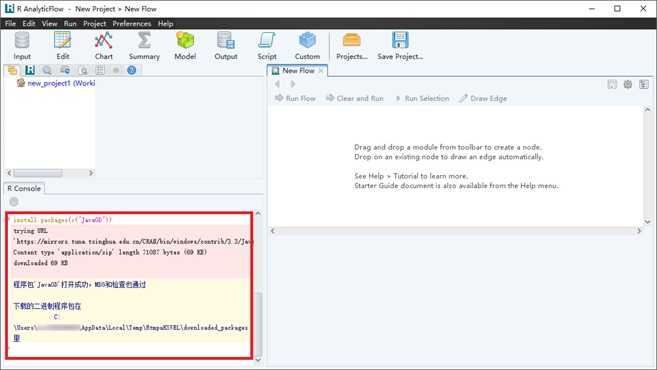Select the Model module icon
Screen dimensions: 657x370
(x=185, y=41)
